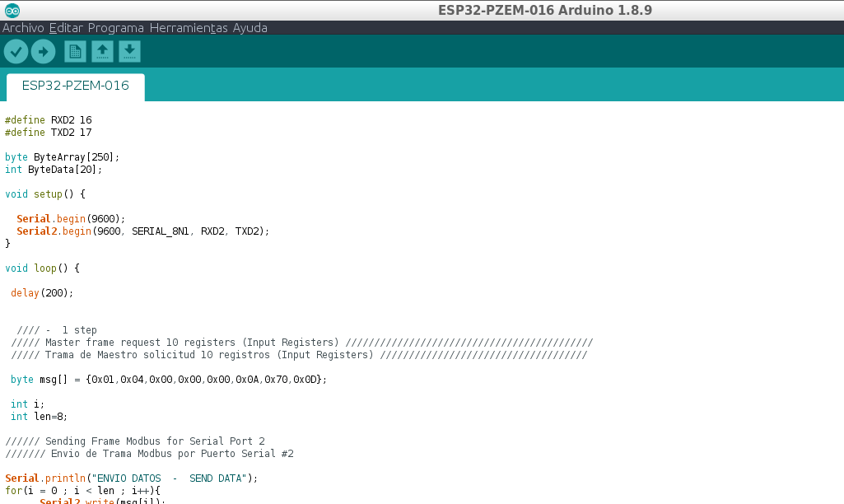Click the 'Trama de Maestro solicitud' comment
Viewport: 844px width, 504px height.
[x=299, y=355]
